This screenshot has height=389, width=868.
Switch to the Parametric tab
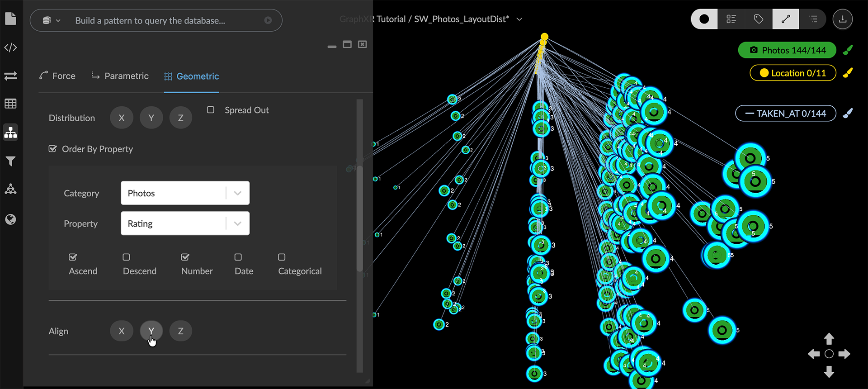coord(120,76)
